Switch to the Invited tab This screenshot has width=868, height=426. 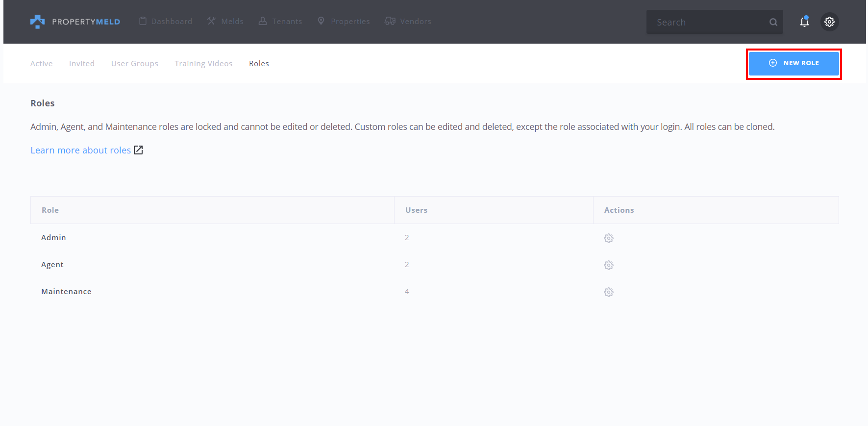point(82,64)
